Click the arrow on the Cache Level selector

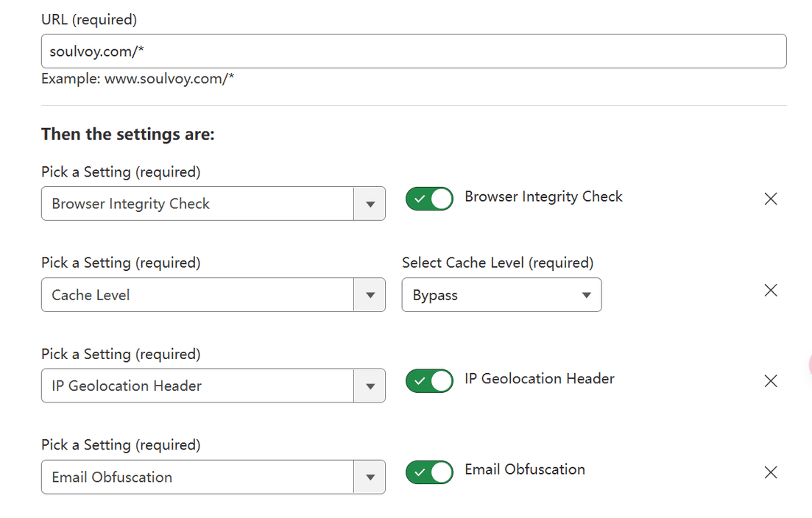(x=370, y=294)
